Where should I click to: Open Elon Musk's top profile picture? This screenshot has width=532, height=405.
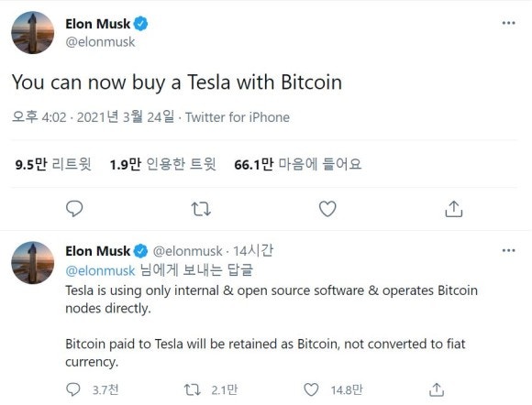(x=33, y=33)
